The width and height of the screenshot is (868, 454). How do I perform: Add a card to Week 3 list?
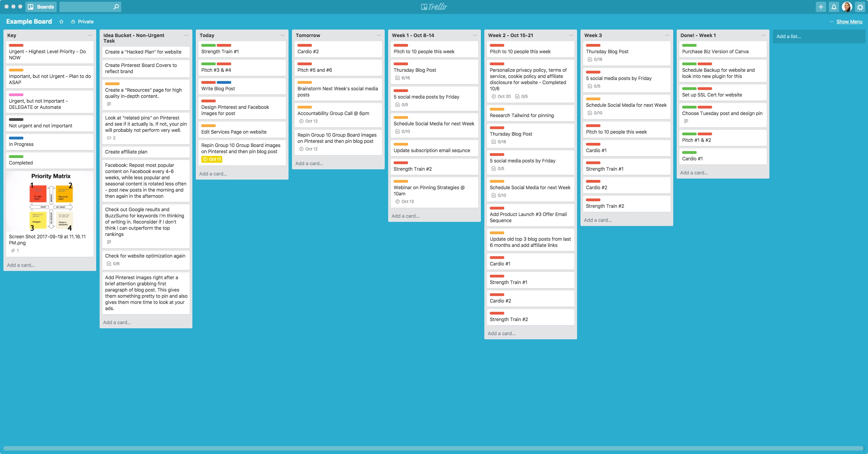598,220
